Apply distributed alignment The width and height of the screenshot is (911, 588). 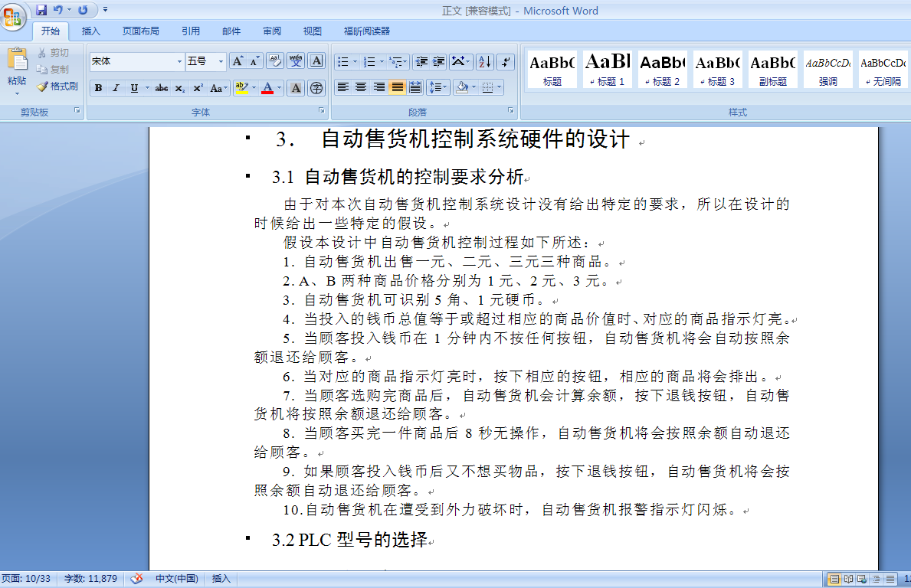tap(415, 87)
